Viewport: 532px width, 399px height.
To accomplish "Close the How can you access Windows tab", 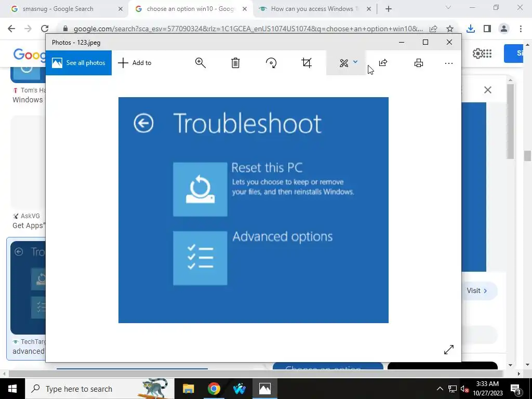I will click(x=369, y=9).
